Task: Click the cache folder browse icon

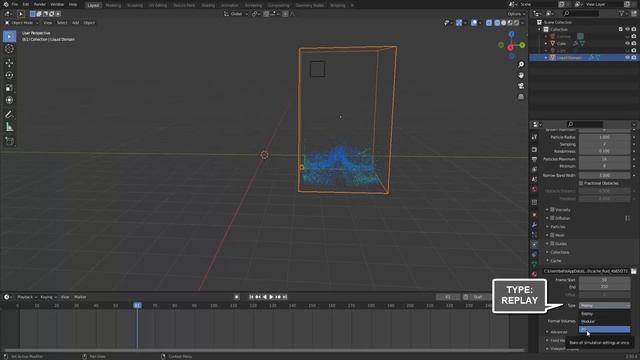Action: 633,271
